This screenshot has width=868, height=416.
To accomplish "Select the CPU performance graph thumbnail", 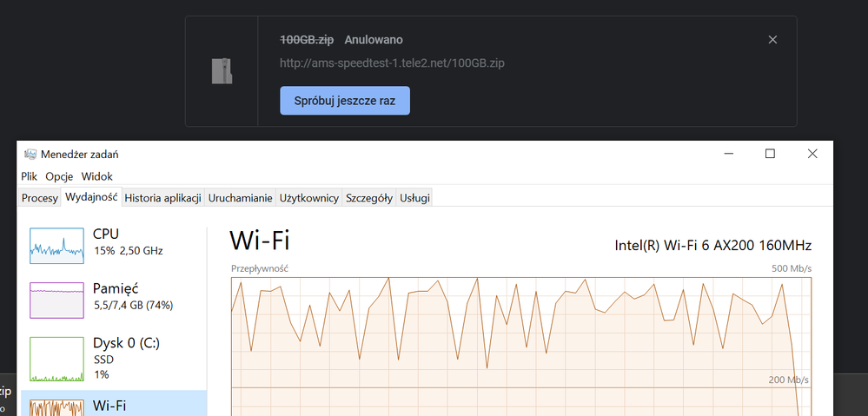I will (57, 246).
